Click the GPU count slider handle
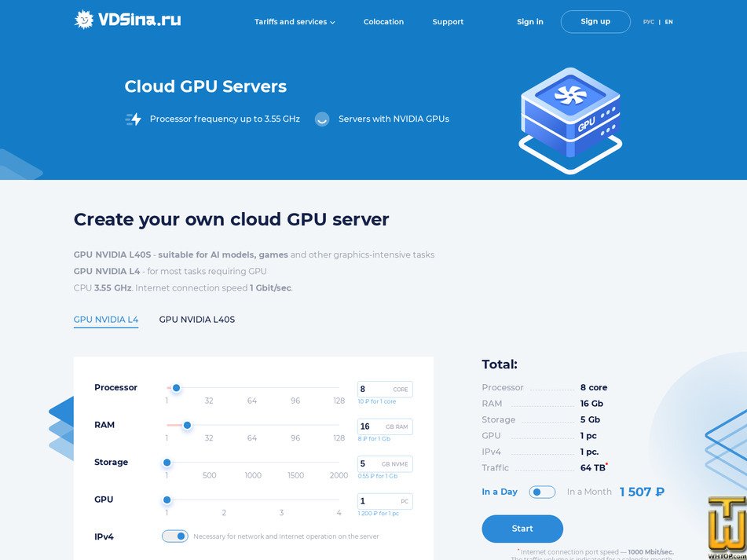Screen dimensions: 747x560 (167, 500)
